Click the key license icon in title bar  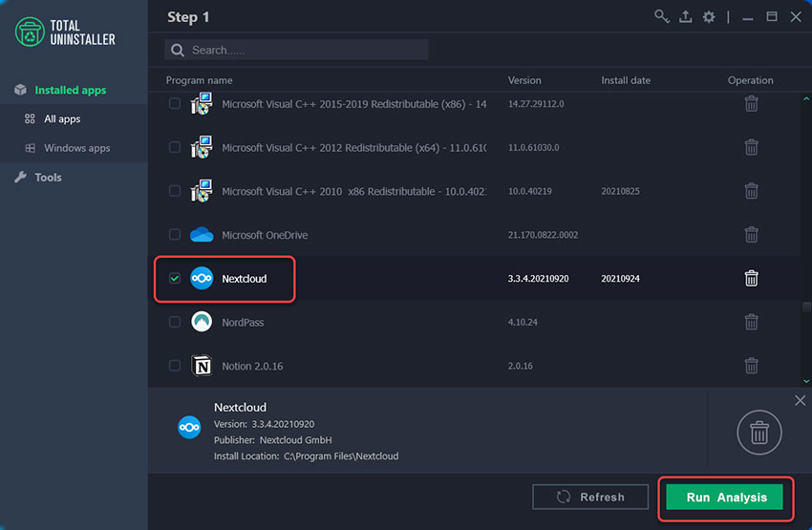pyautogui.click(x=661, y=16)
